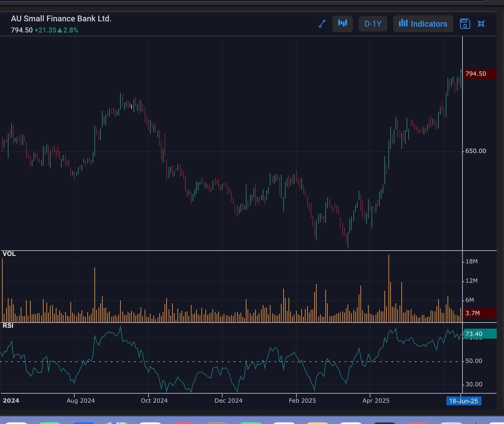Click the 3.7M current volume tag

(x=480, y=313)
